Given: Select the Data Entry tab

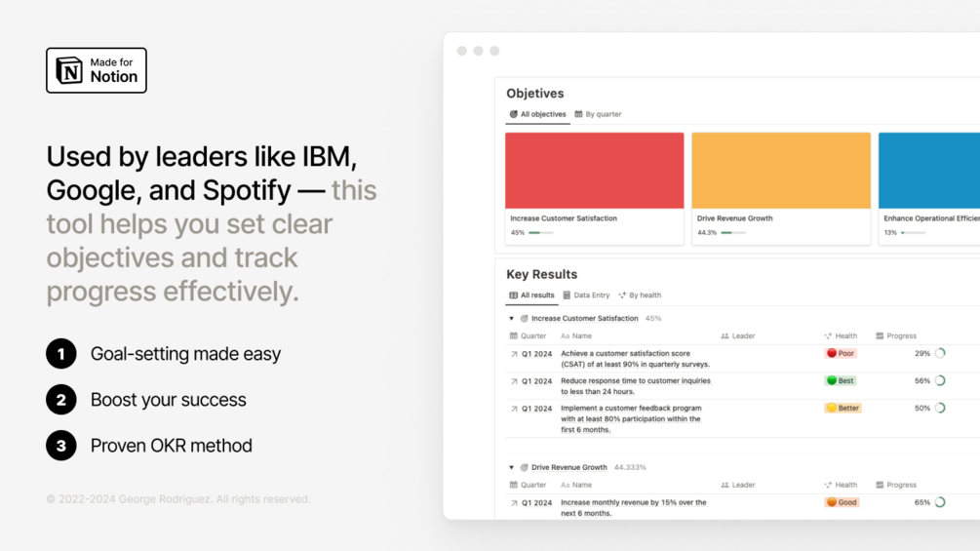Looking at the screenshot, I should pos(586,295).
